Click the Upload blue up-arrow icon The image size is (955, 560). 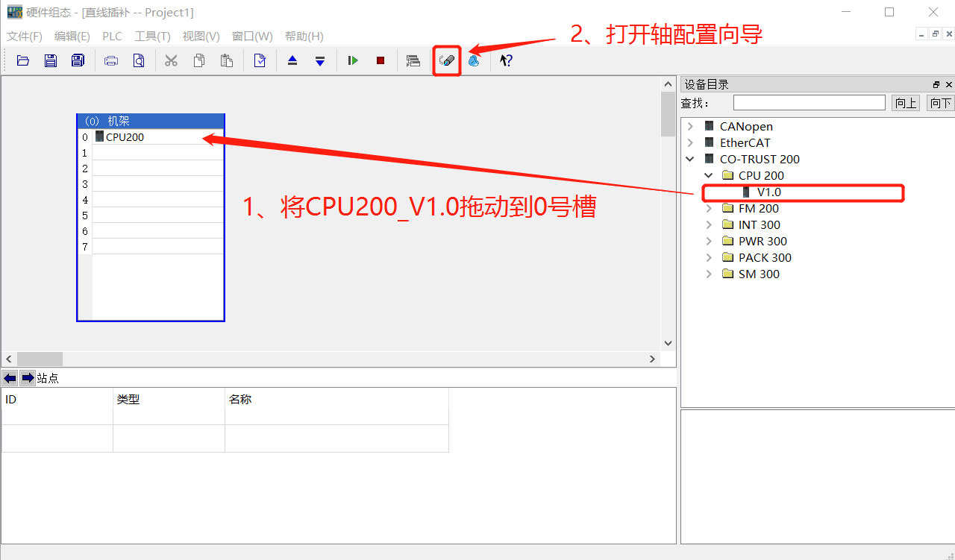pos(292,61)
